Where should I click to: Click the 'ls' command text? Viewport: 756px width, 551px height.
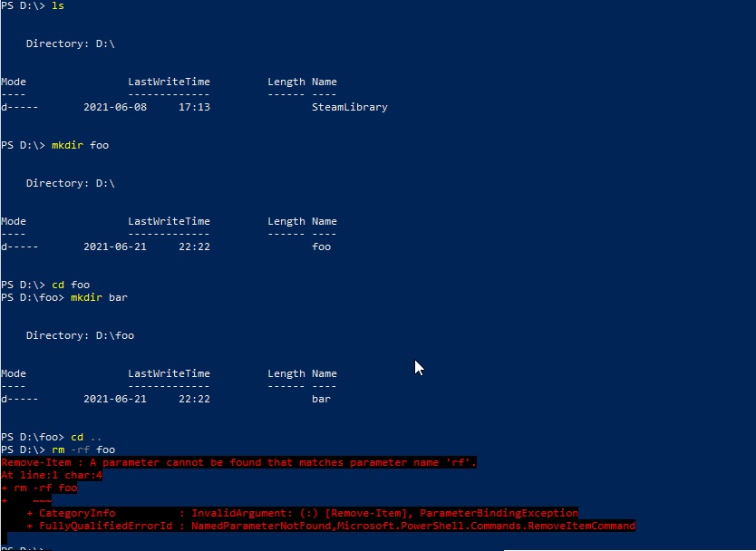(x=58, y=5)
